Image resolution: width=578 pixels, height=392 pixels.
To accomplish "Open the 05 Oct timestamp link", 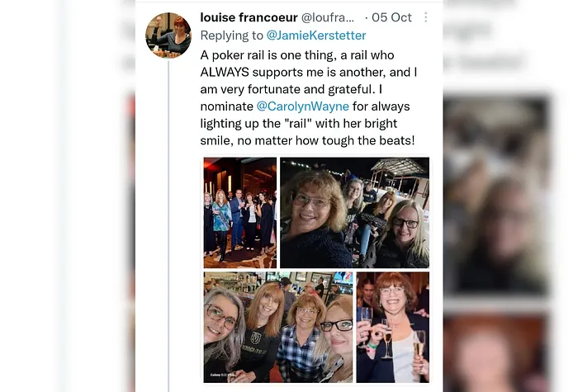I will point(391,17).
